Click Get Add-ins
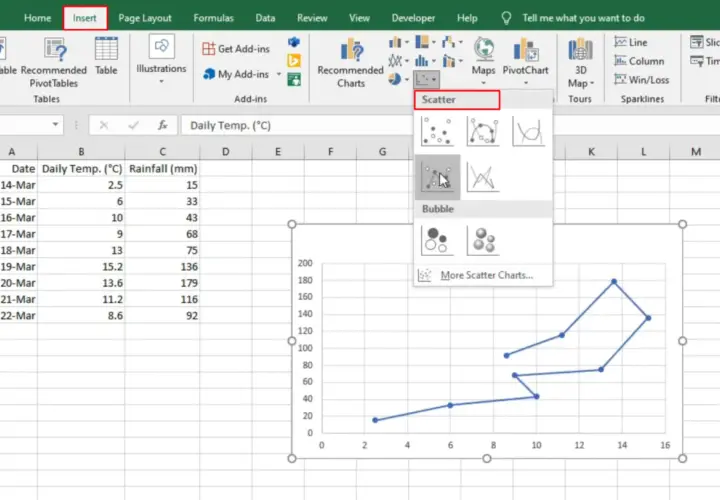Viewport: 720px width, 500px height. 236,48
